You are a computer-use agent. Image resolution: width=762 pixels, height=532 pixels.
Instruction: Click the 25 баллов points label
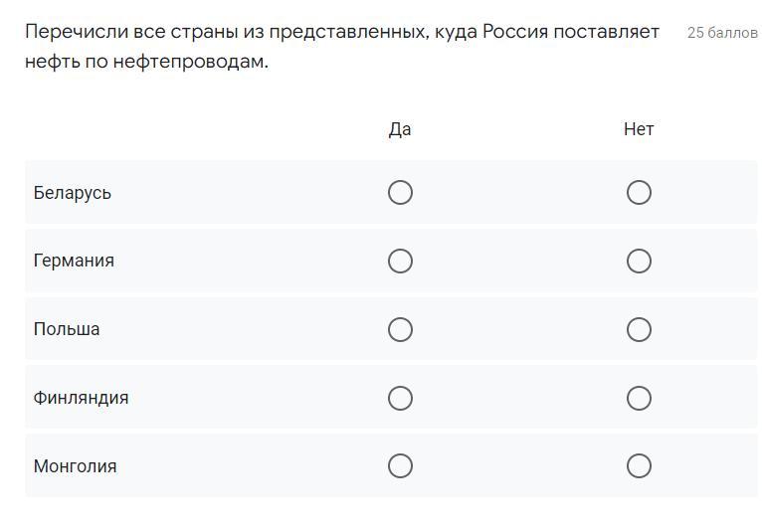[x=722, y=33]
